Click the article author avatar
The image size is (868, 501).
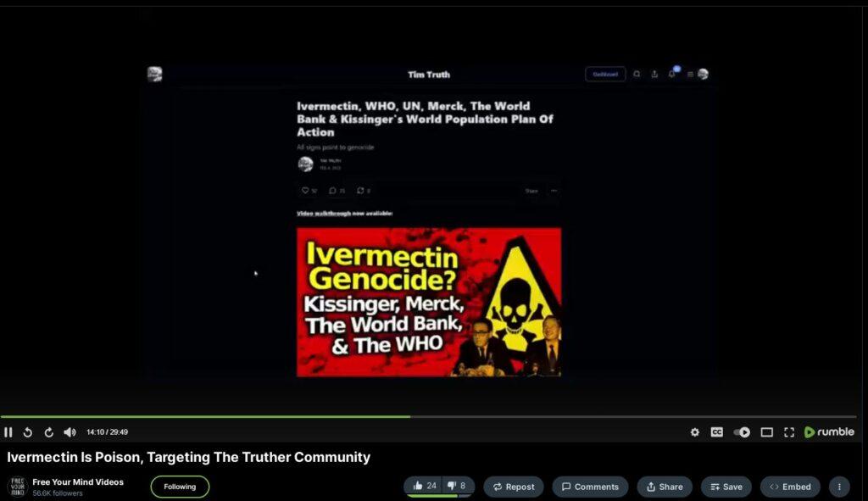click(305, 164)
